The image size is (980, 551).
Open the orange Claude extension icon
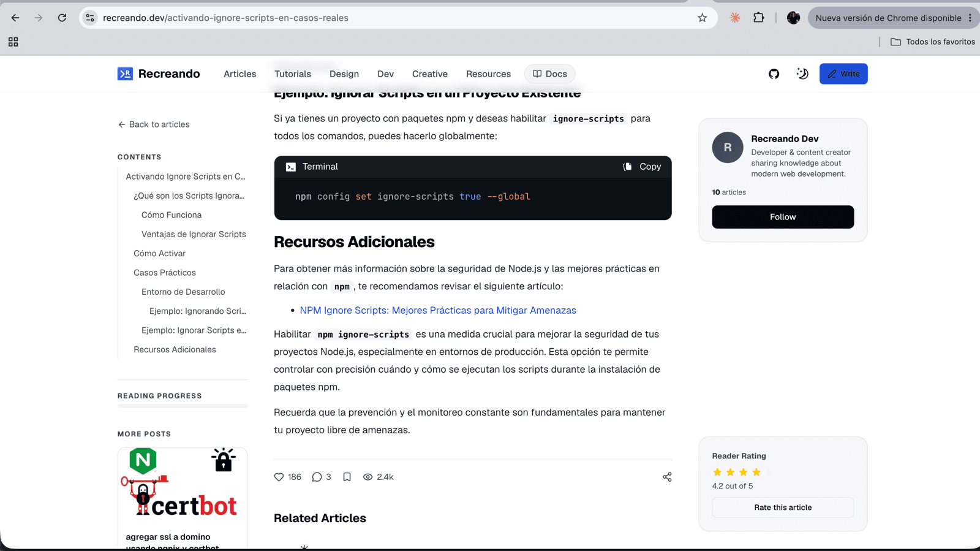tap(735, 18)
